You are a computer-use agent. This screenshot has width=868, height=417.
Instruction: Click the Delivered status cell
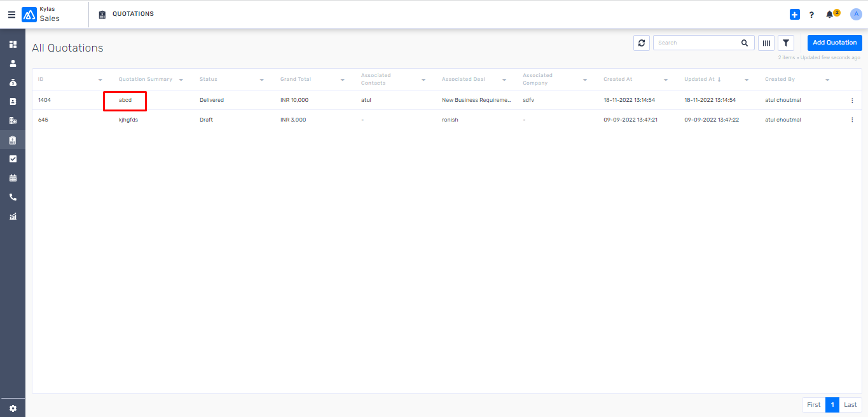(x=212, y=101)
